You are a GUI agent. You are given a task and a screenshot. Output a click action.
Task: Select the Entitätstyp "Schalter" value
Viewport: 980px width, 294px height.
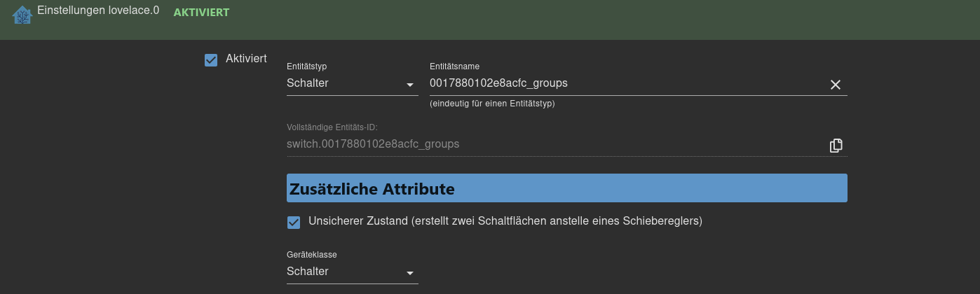(x=308, y=83)
